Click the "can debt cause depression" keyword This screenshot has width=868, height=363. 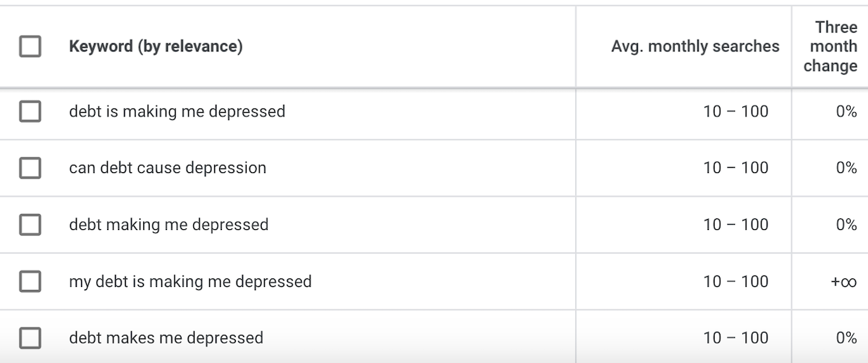[168, 168]
